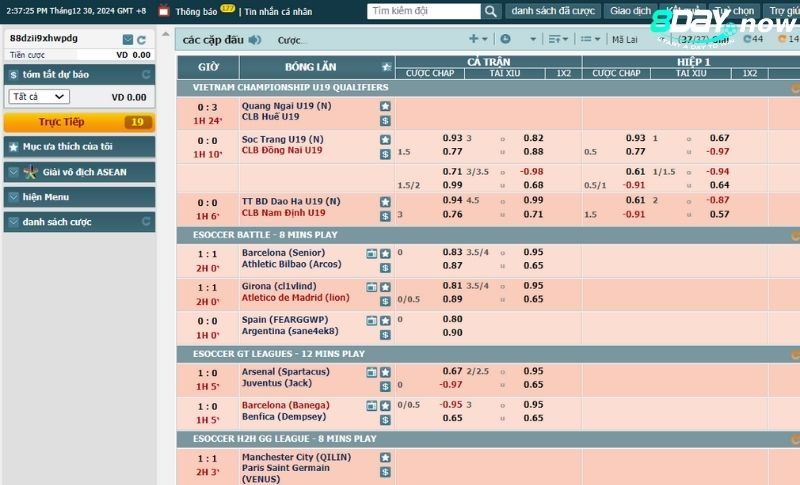Toggle favorite star for Manchester City (QILIN) match

coord(385,458)
